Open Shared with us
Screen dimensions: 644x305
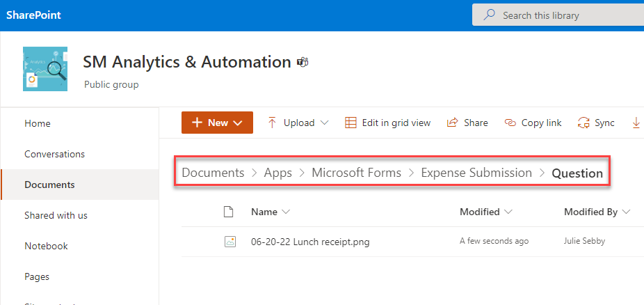(x=56, y=215)
